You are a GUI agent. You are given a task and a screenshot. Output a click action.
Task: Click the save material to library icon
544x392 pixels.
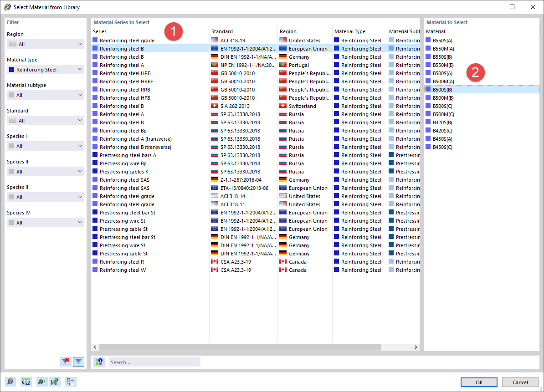pyautogui.click(x=55, y=382)
